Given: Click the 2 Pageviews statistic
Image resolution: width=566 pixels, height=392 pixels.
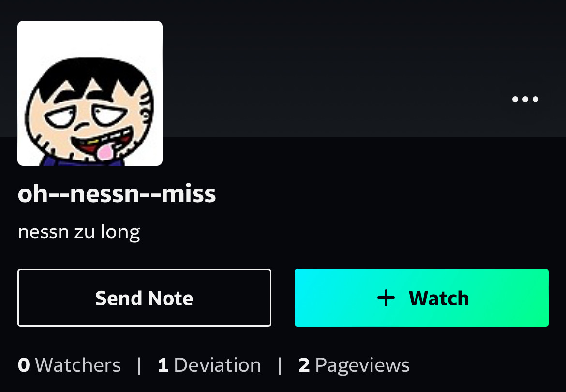Looking at the screenshot, I should 354,365.
